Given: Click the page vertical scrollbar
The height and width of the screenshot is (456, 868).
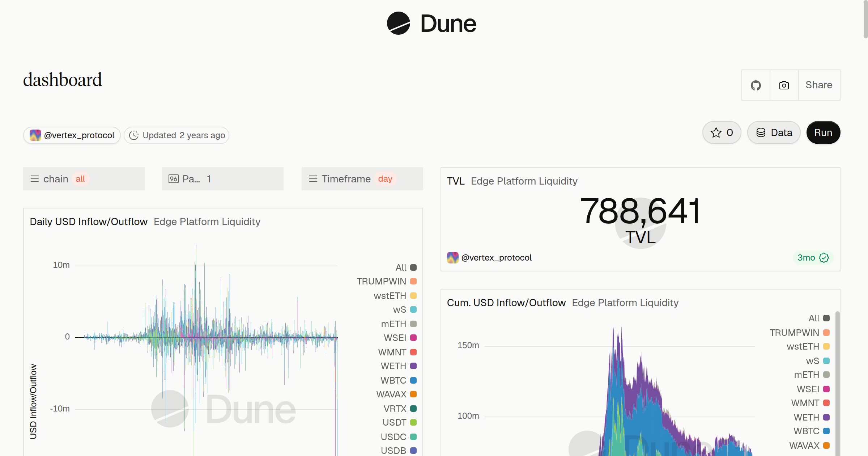Looking at the screenshot, I should (x=865, y=20).
